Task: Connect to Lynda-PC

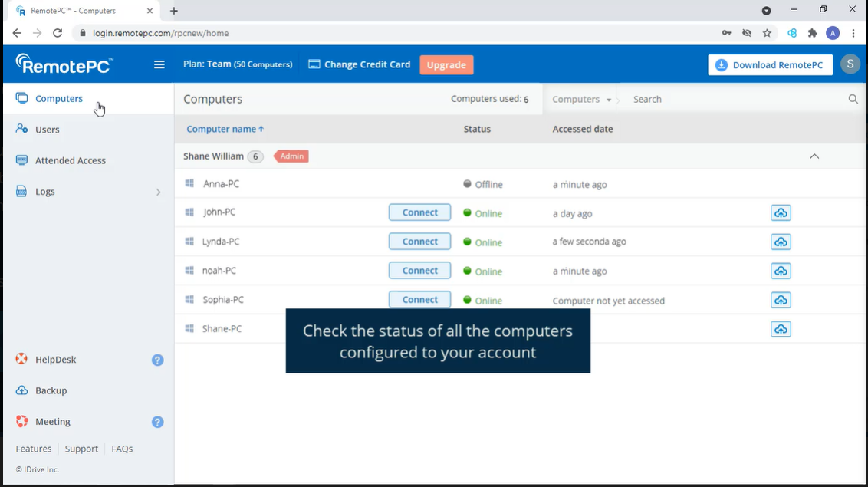Action: pyautogui.click(x=419, y=242)
